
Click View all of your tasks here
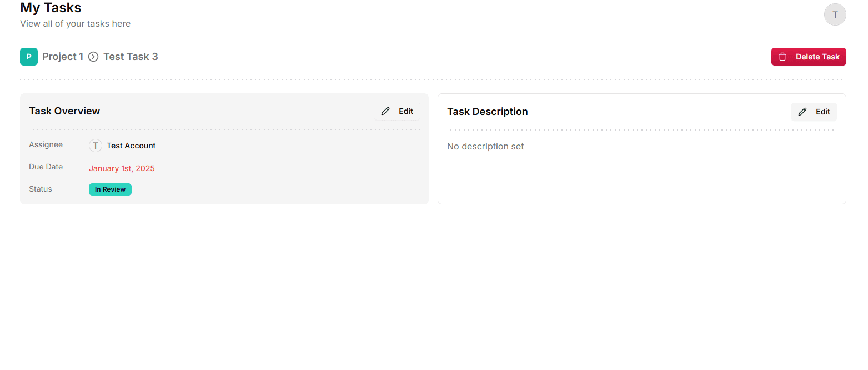[75, 24]
